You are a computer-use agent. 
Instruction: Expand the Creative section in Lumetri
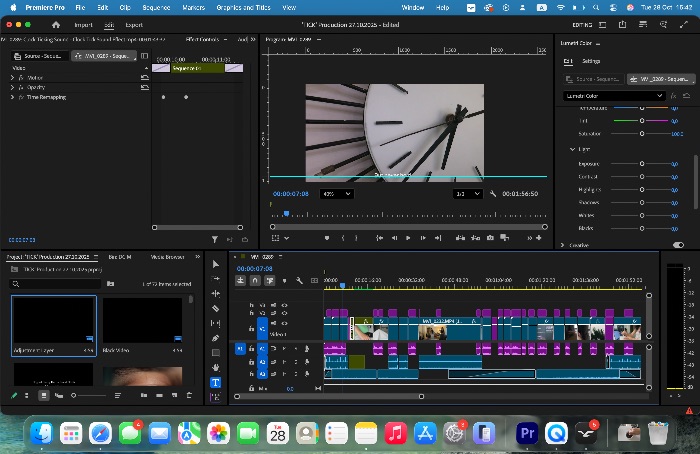coord(562,245)
